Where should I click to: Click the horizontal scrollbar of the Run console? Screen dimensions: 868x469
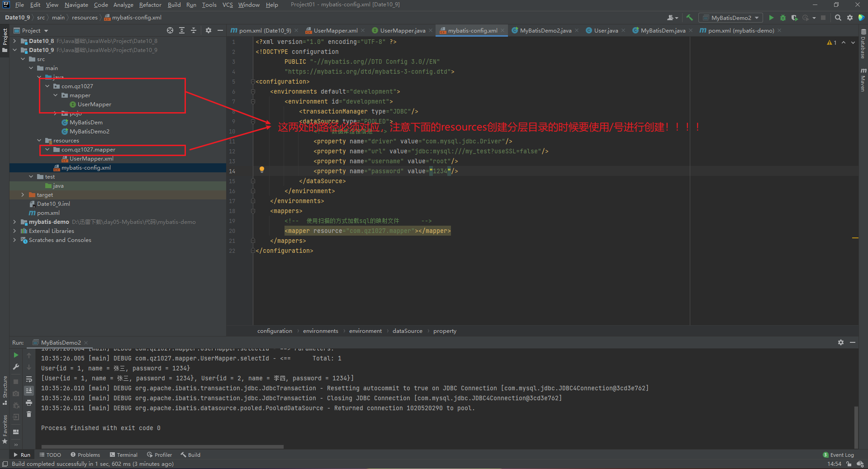tap(162, 447)
